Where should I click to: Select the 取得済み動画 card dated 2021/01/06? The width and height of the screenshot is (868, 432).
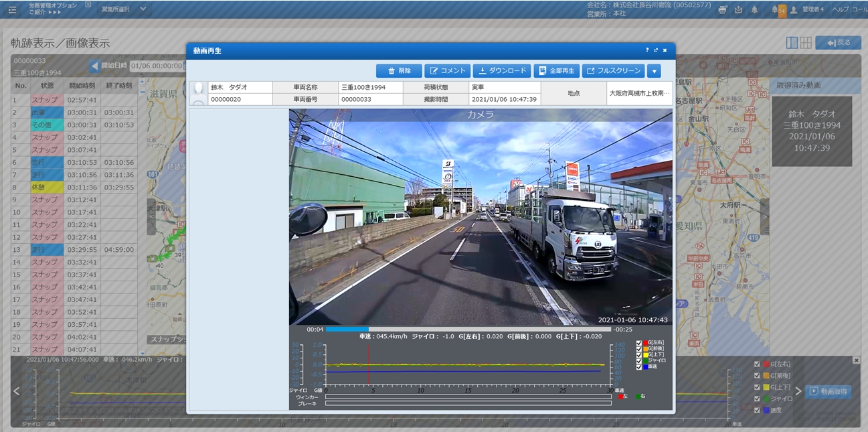pyautogui.click(x=812, y=131)
